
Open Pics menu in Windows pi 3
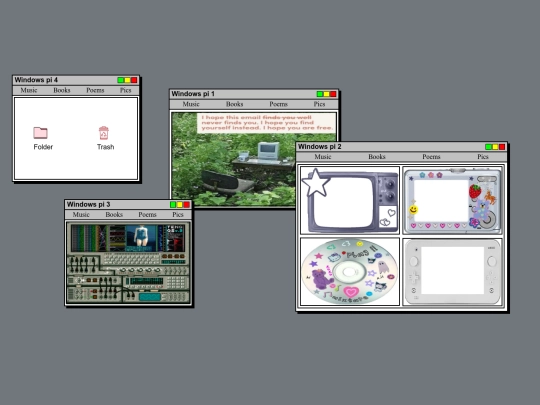click(178, 215)
